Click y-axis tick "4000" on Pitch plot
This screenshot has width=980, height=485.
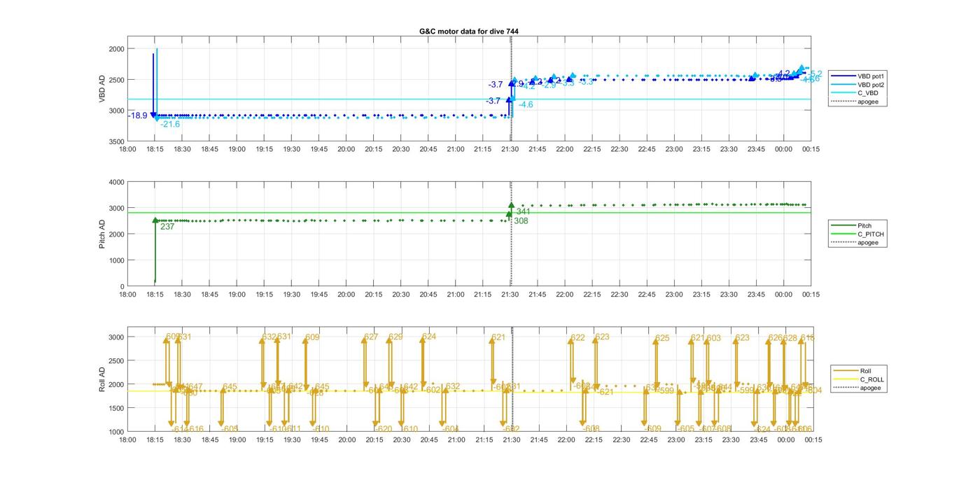point(116,182)
